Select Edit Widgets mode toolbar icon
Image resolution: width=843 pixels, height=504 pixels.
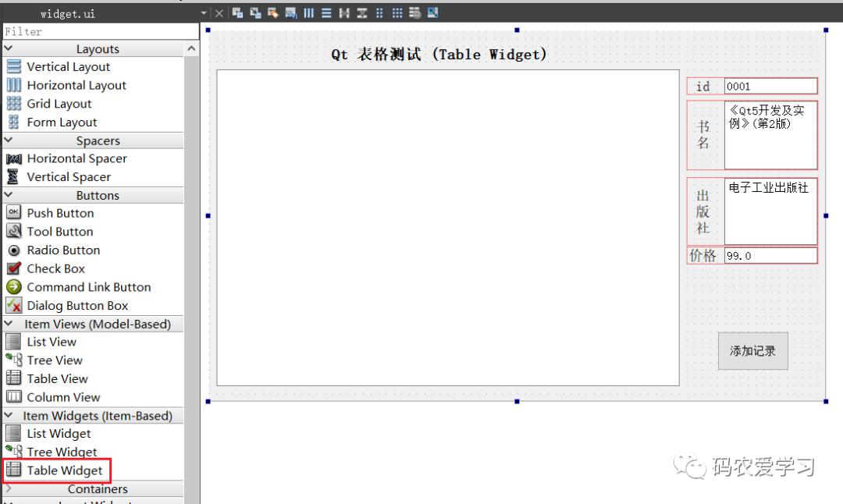237,13
